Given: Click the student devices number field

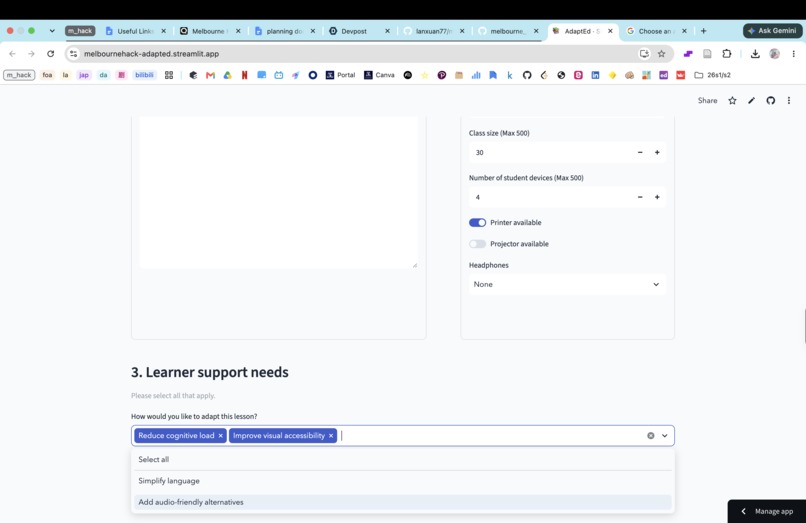Looking at the screenshot, I should click(550, 197).
